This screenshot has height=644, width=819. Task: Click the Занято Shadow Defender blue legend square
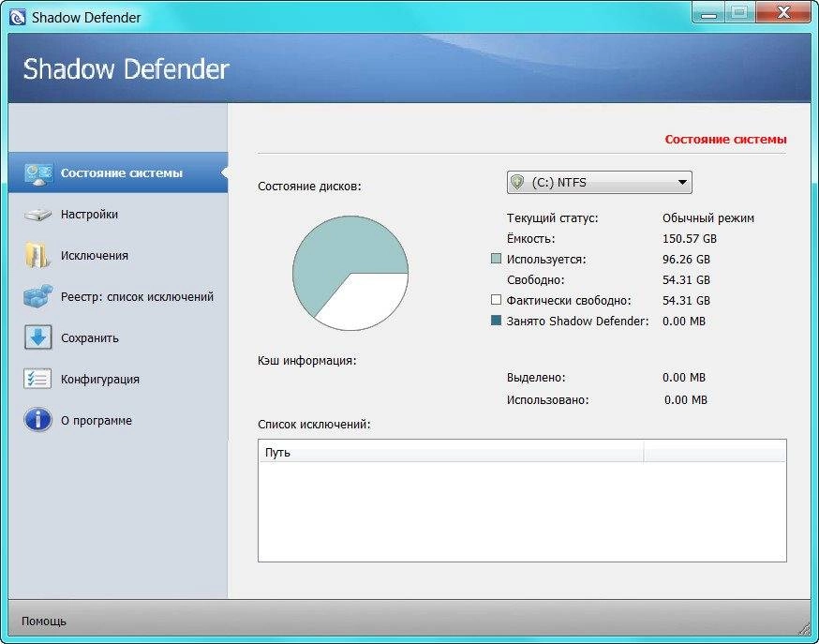(x=497, y=321)
